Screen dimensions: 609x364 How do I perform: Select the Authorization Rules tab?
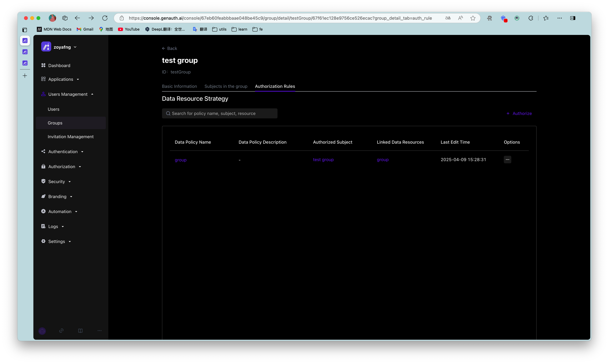tap(275, 86)
